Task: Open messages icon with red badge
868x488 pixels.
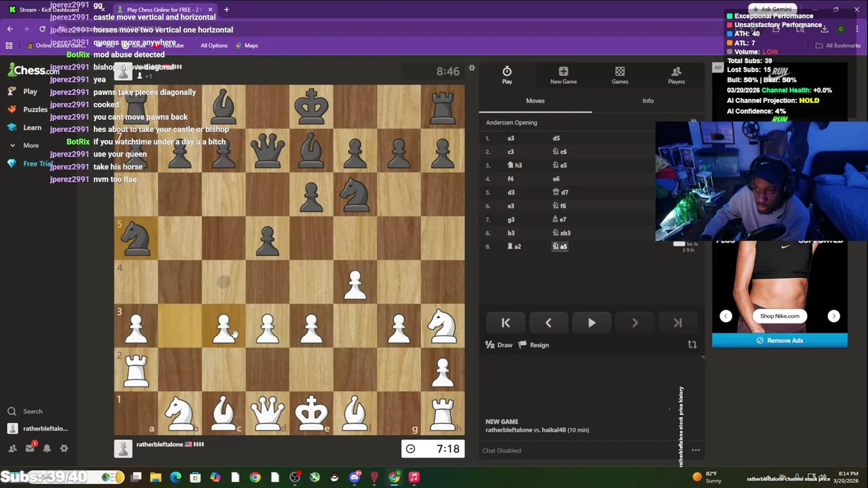Action: tap(30, 447)
